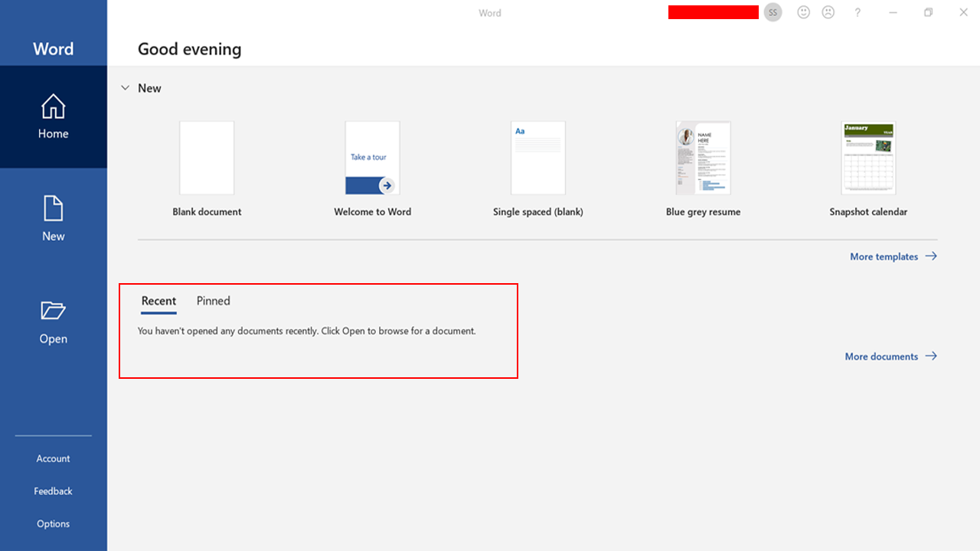Pick the Snapshot calendar template
Viewport: 980px width, 551px height.
click(868, 158)
